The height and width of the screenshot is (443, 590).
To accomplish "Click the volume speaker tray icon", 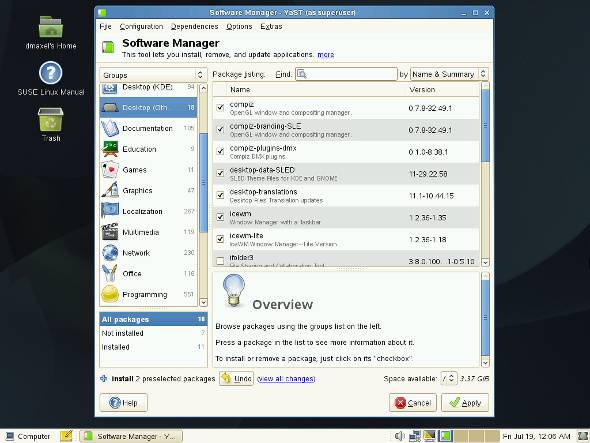I will [399, 436].
